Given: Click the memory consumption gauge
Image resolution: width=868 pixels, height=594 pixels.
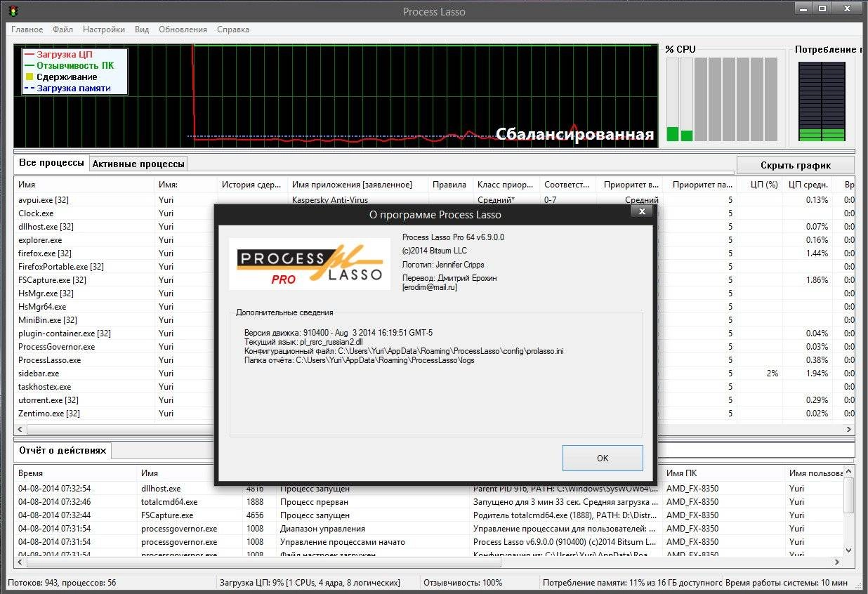Looking at the screenshot, I should pyautogui.click(x=822, y=100).
